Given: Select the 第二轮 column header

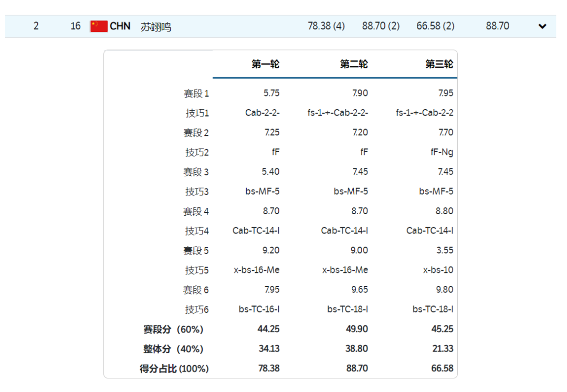Looking at the screenshot, I should (x=354, y=65).
